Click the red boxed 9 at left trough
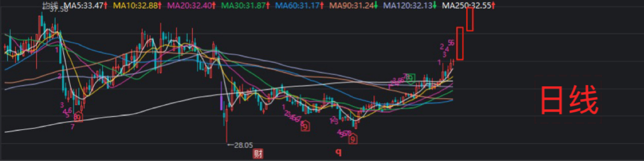This screenshot has width=644, height=161. coord(78,116)
